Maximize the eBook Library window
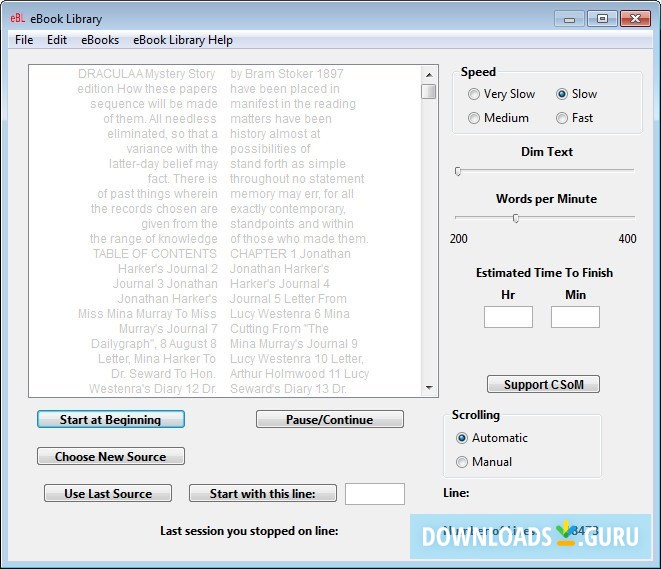The height and width of the screenshot is (569, 661). click(602, 19)
